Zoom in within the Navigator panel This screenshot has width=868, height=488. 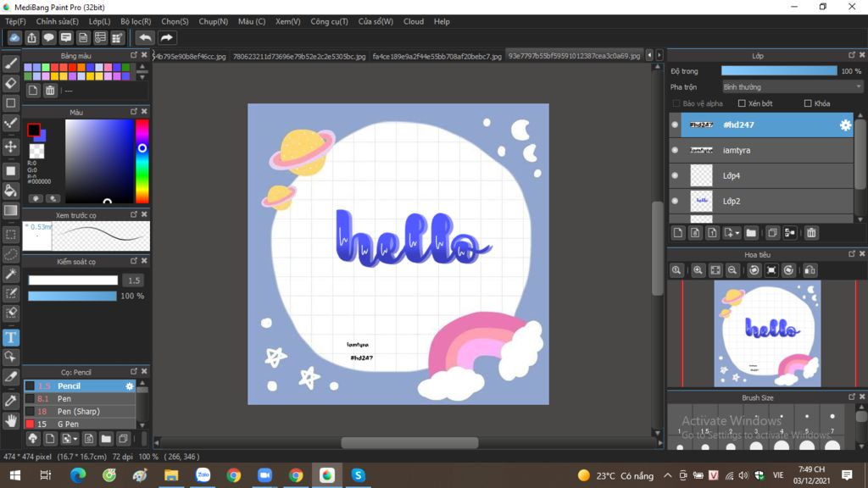698,270
